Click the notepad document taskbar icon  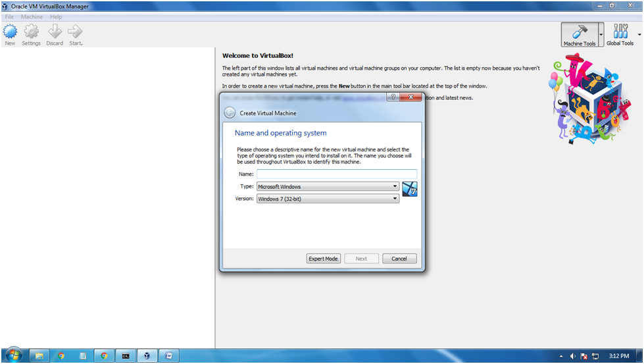click(82, 356)
